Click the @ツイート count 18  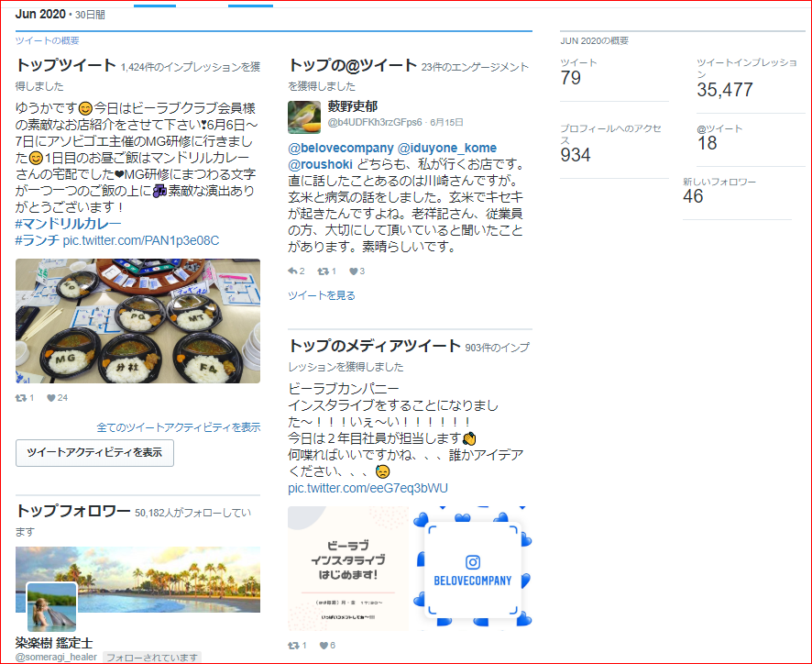pyautogui.click(x=707, y=143)
